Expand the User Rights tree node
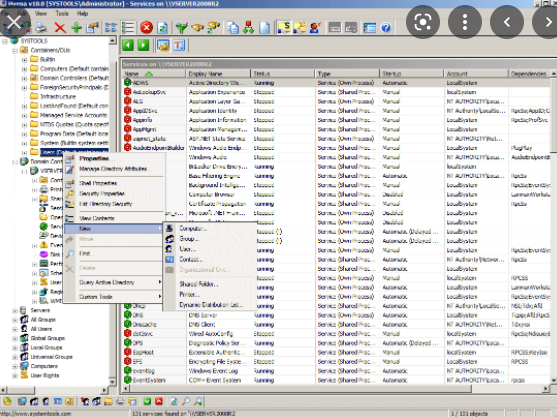The image size is (557, 417). pyautogui.click(x=15, y=375)
